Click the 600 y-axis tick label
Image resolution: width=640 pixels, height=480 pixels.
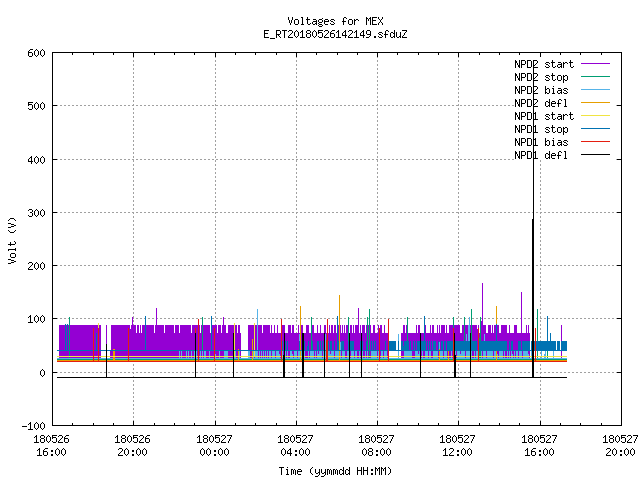[36, 53]
